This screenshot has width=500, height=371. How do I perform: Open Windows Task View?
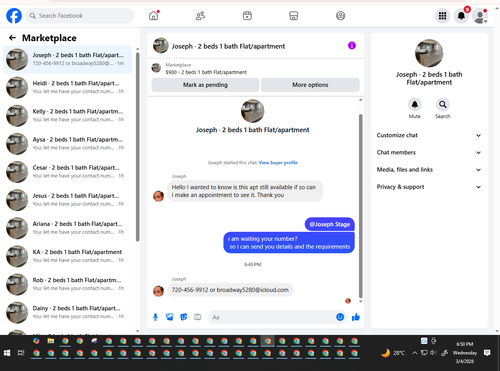coord(21,353)
